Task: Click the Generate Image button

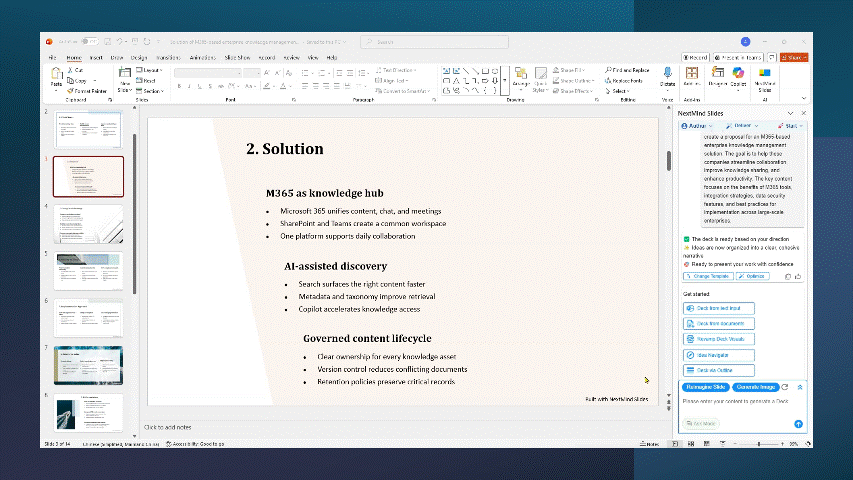Action: (756, 387)
